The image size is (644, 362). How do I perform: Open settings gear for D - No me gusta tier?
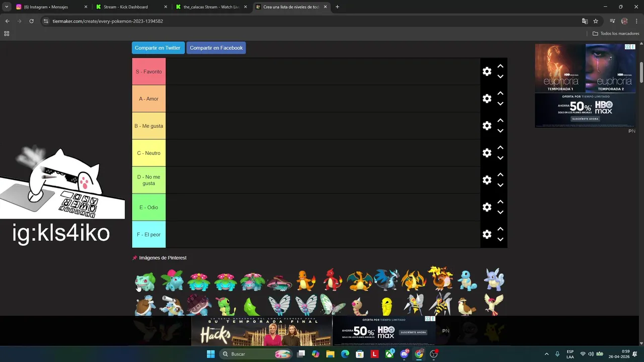click(487, 180)
